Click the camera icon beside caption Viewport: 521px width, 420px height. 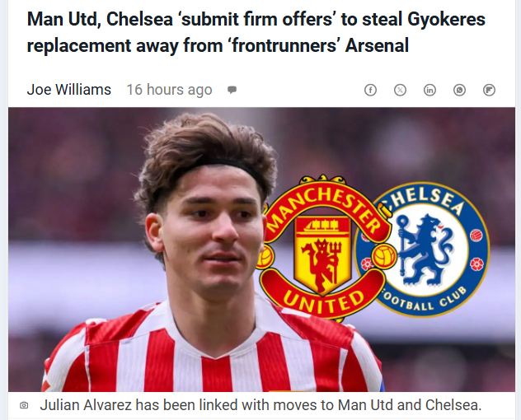(x=24, y=405)
